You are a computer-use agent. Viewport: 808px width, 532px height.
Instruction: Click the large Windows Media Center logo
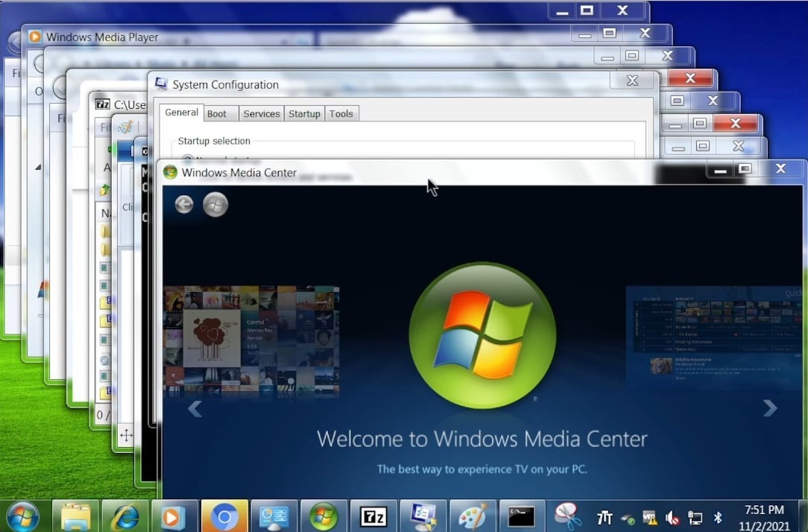(x=482, y=335)
